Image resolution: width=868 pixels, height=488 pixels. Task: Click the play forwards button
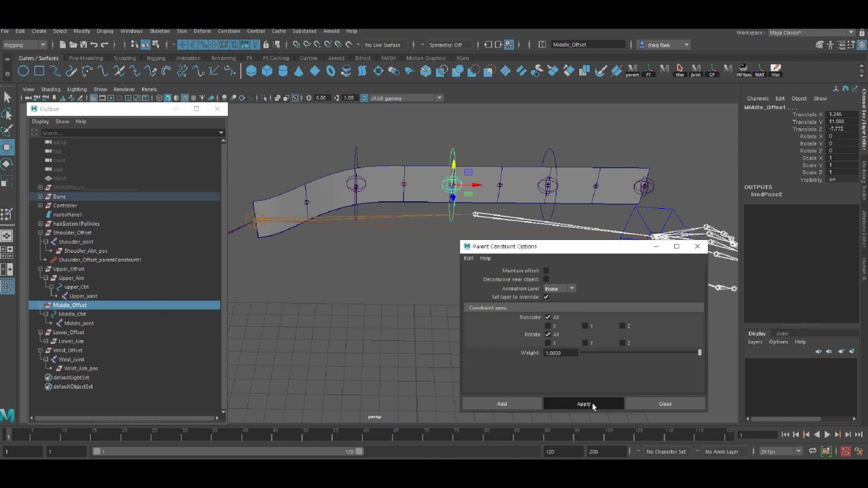coord(827,434)
